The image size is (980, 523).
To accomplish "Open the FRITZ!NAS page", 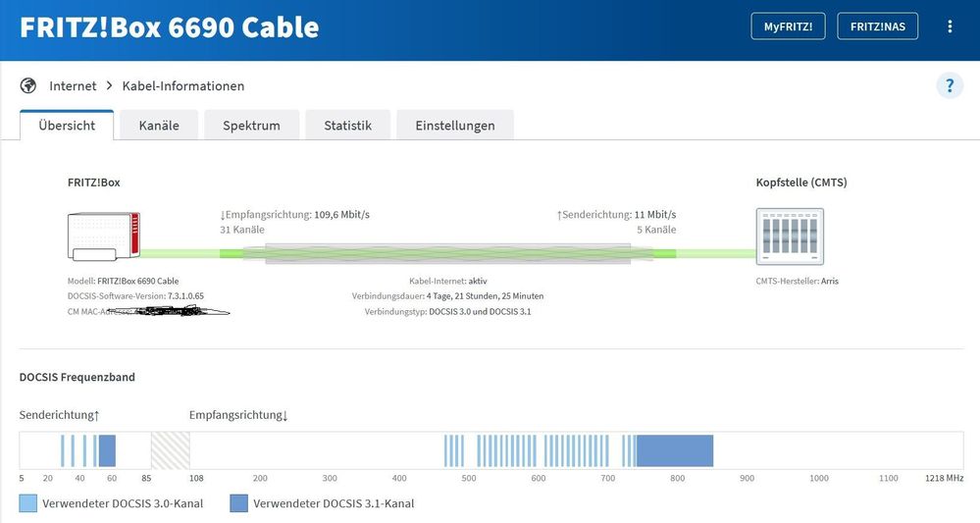I will pyautogui.click(x=877, y=26).
